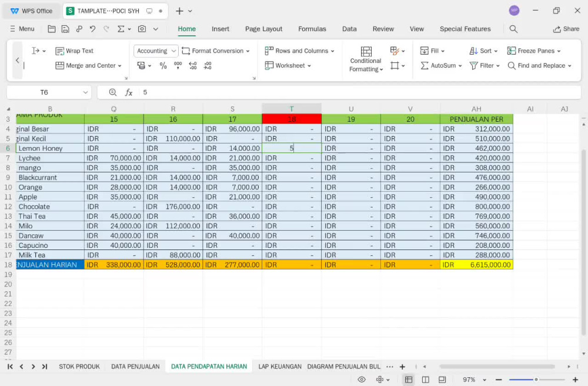Viewport: 588px width, 386px height.
Task: Open the Menu button
Action: (22, 29)
